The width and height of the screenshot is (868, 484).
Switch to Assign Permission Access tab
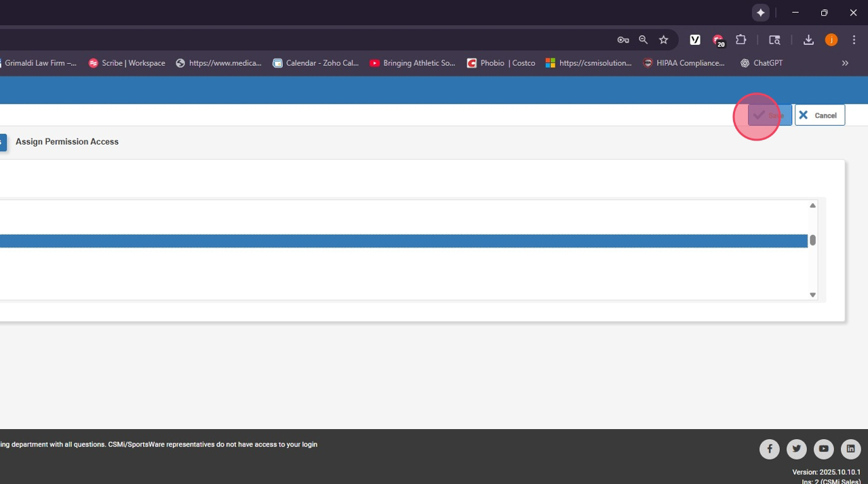(x=67, y=142)
